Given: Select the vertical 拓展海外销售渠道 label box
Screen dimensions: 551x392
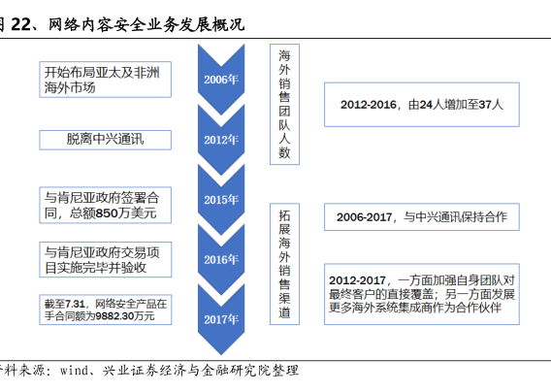Looking at the screenshot, I should click(284, 264).
